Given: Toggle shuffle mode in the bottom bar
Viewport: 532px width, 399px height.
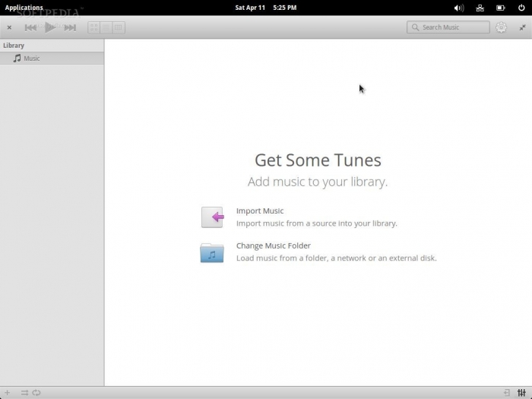Looking at the screenshot, I should (x=24, y=392).
